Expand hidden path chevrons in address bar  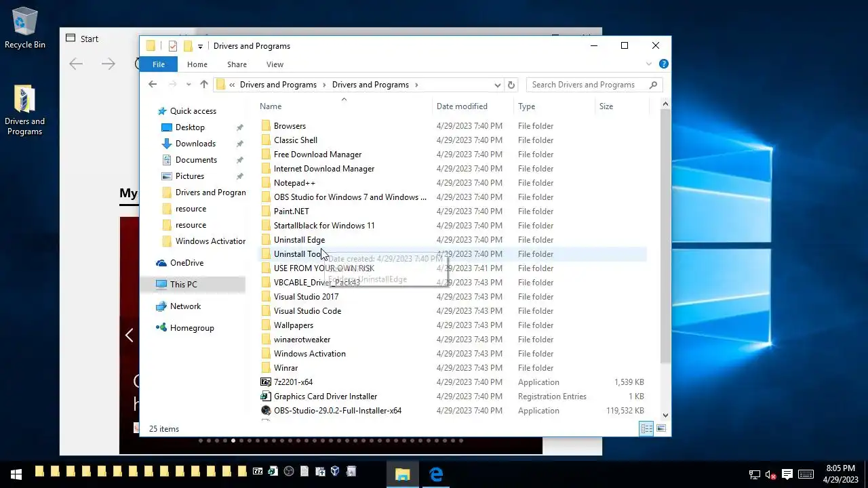233,85
